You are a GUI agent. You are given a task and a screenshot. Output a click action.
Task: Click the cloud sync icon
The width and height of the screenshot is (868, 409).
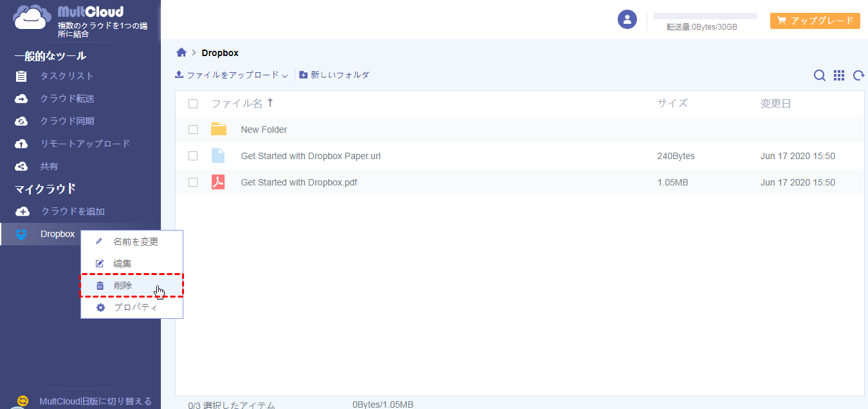click(21, 121)
